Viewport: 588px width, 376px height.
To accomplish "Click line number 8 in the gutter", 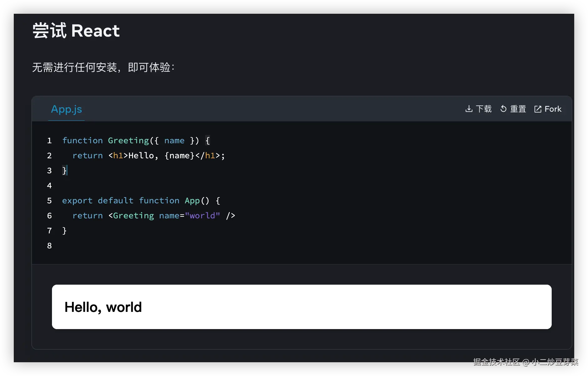I will (x=49, y=246).
